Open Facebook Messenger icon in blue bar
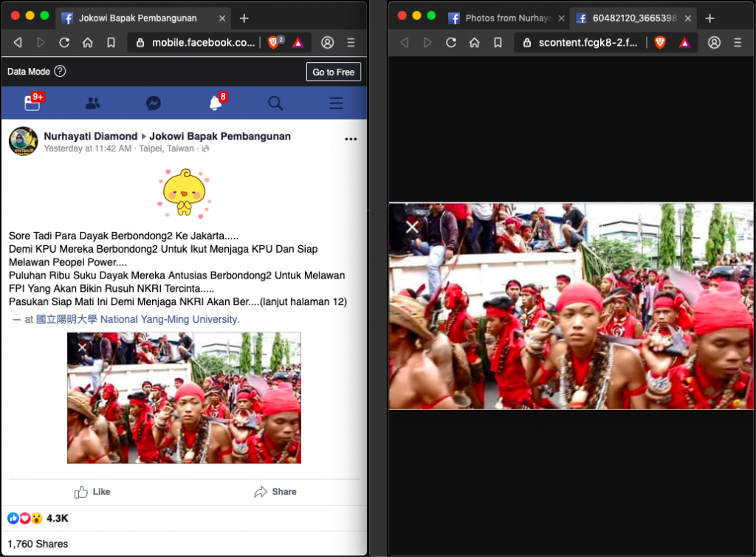756x557 pixels. [x=154, y=103]
